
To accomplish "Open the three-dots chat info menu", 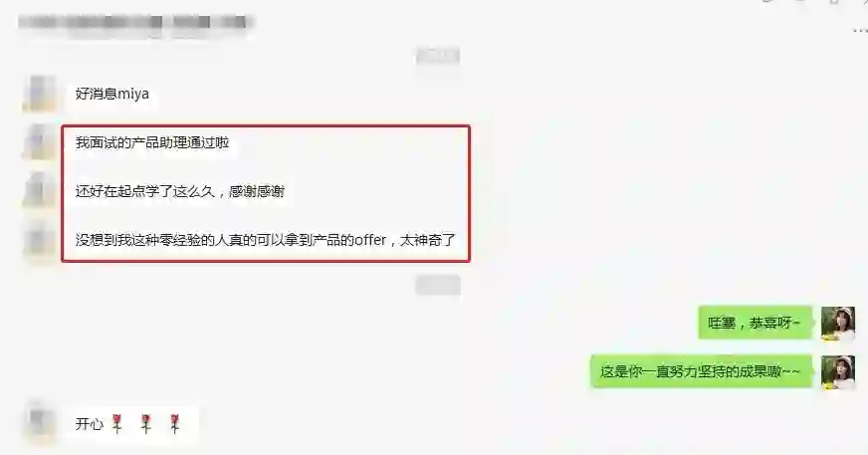I will [x=861, y=31].
